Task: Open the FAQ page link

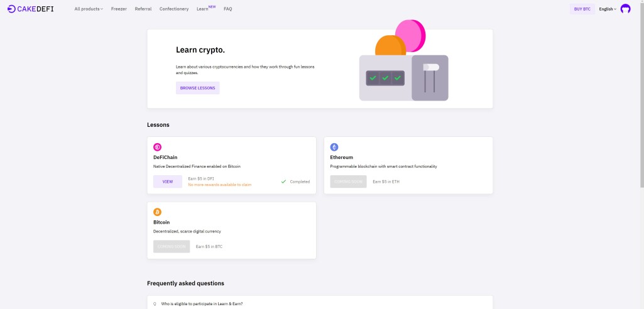Action: 228,9
